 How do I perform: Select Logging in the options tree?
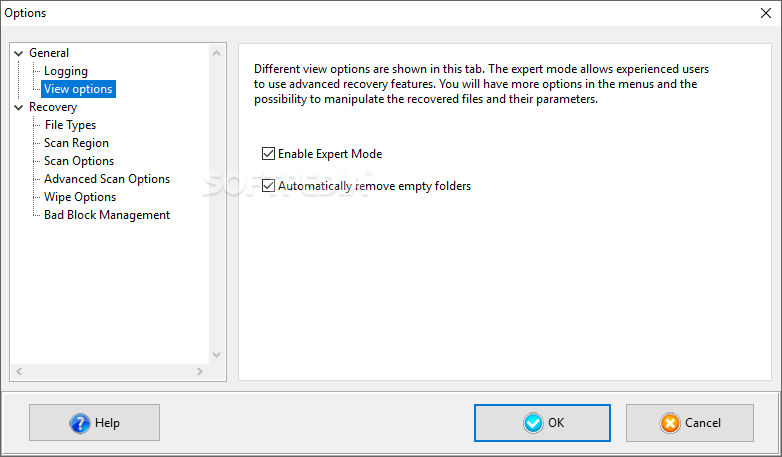[x=66, y=71]
